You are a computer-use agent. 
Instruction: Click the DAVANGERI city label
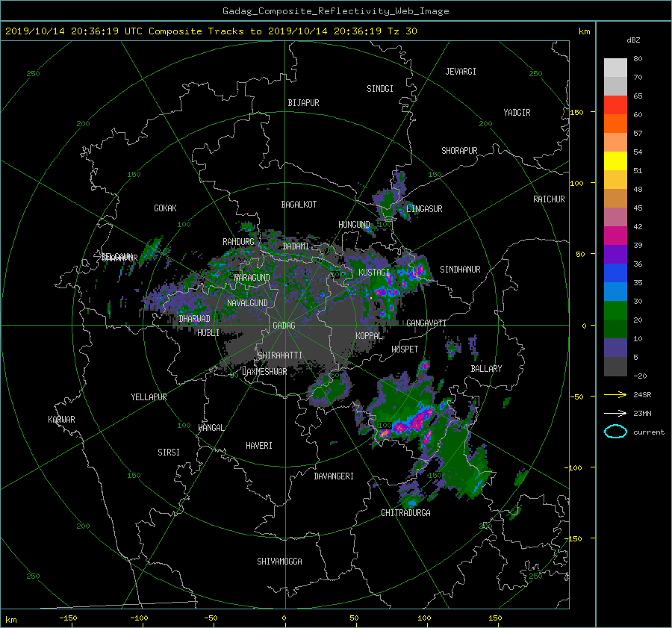tap(334, 476)
